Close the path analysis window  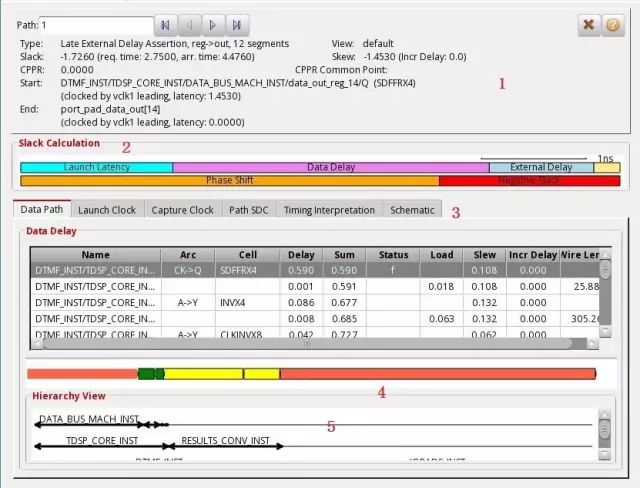(589, 25)
